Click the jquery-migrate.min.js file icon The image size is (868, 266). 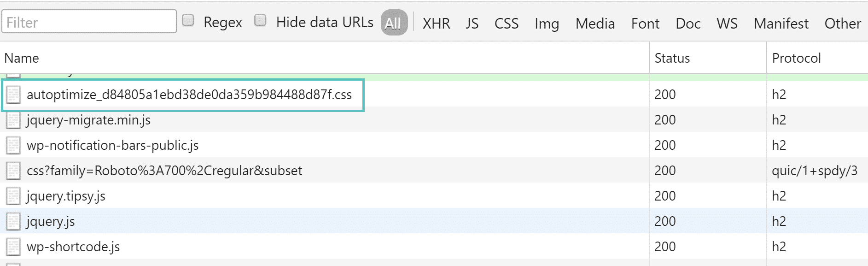pyautogui.click(x=13, y=120)
